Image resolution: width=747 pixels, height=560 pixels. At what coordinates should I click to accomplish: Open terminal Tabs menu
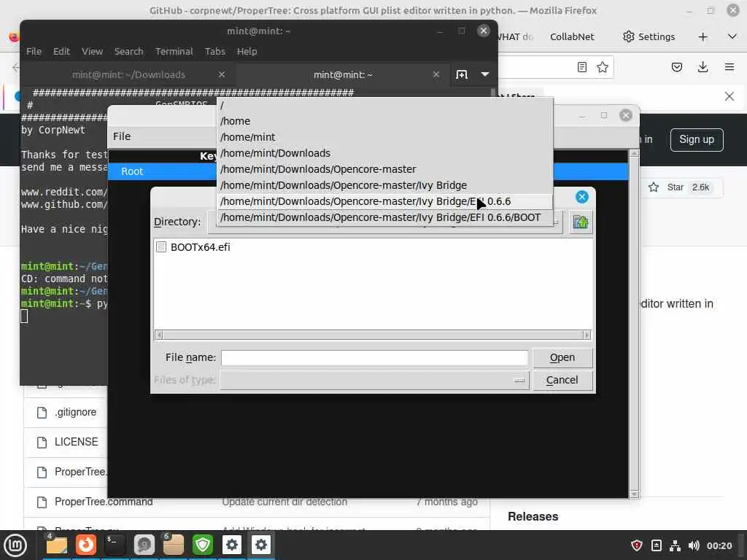tap(215, 52)
